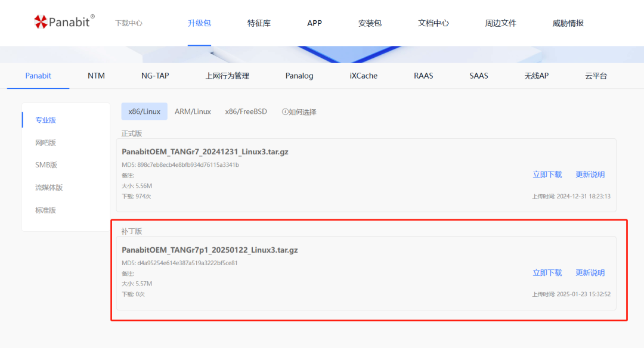Click file name PanabitOEM_TANGr7p1_20250122_Linux3.tar.gz

(209, 250)
